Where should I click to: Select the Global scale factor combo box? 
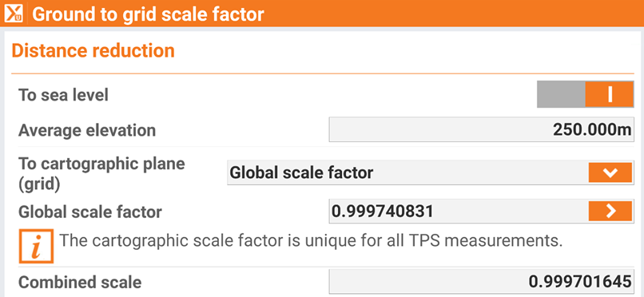431,172
